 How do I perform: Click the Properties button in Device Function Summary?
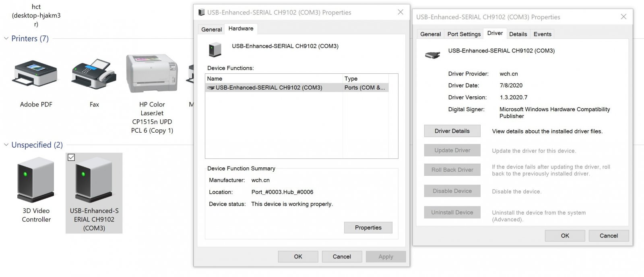point(368,228)
